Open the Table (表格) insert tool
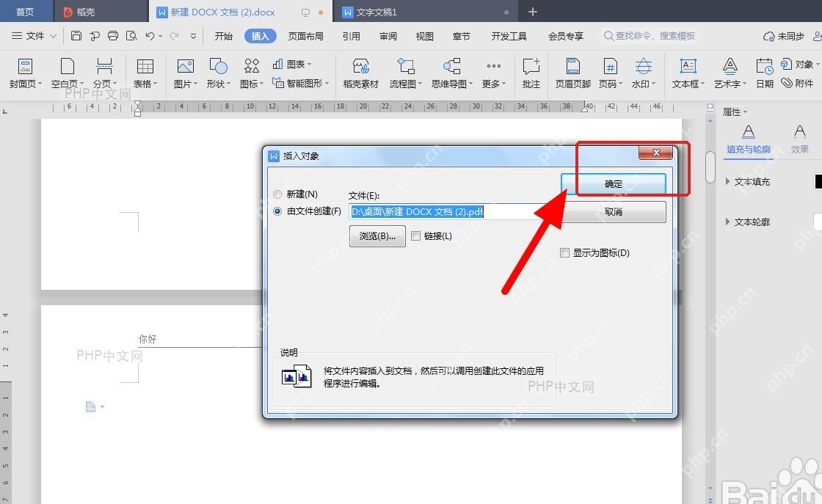This screenshot has height=504, width=822. pos(145,73)
